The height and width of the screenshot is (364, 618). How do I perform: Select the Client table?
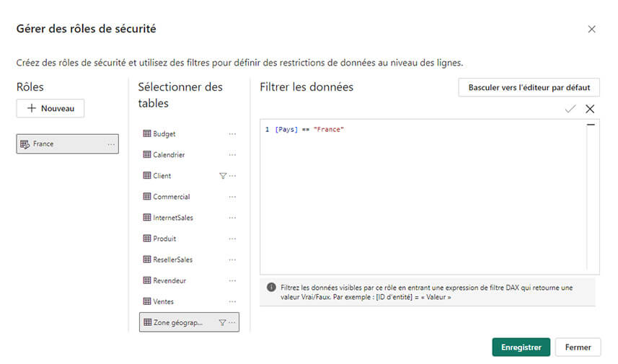pyautogui.click(x=189, y=176)
